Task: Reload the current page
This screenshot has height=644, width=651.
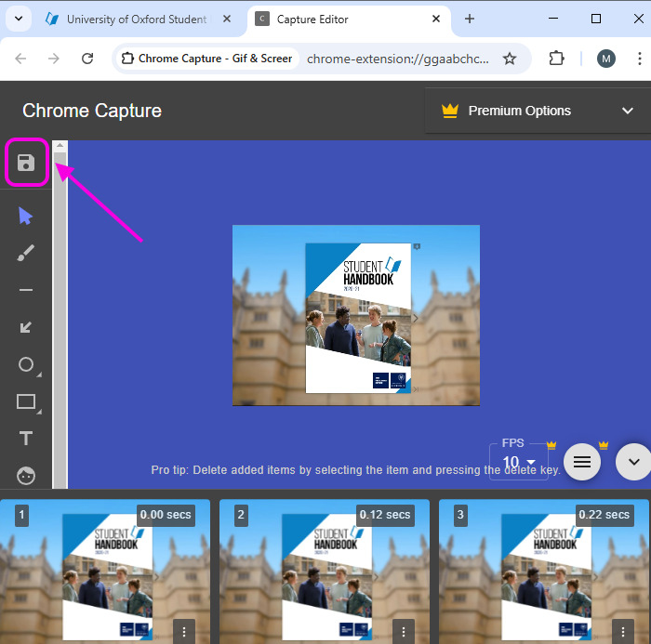Action: [x=87, y=59]
